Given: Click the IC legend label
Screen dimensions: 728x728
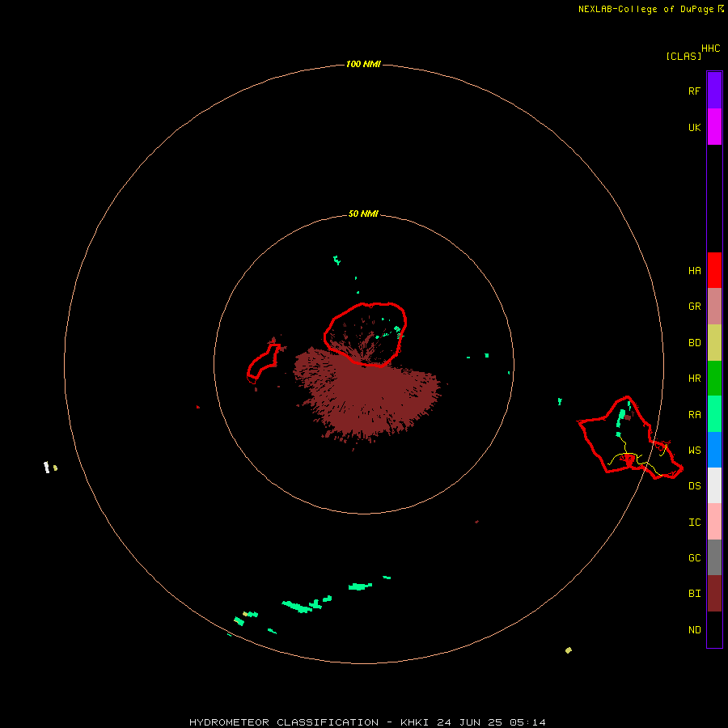Looking at the screenshot, I should pyautogui.click(x=694, y=523).
